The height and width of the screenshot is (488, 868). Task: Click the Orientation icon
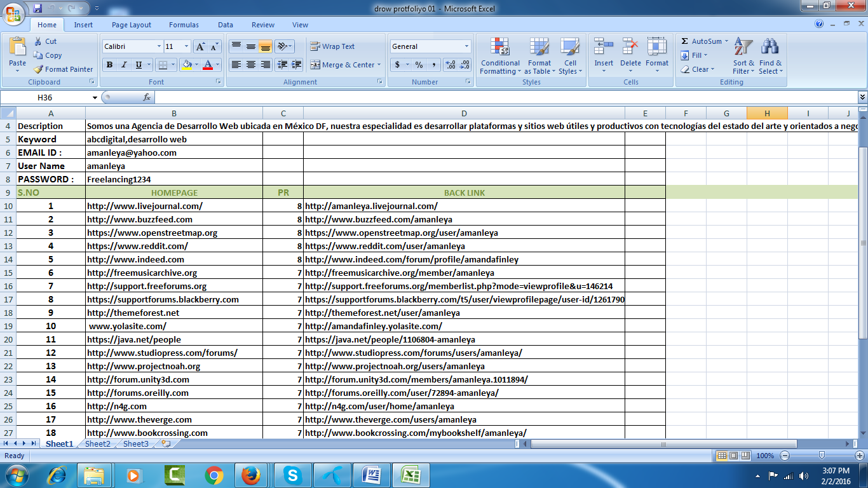coord(283,46)
